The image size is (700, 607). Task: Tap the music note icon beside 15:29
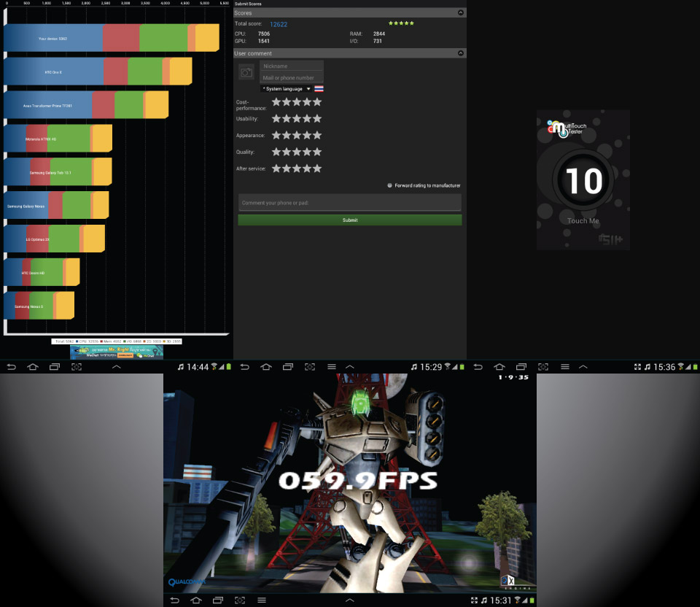[414, 367]
